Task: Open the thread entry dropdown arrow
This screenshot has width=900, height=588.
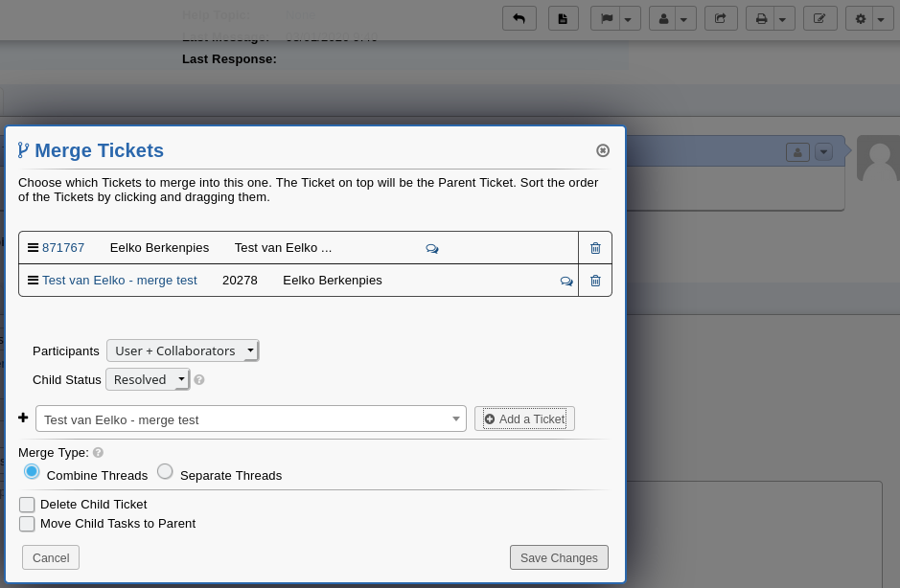Action: coord(823,152)
